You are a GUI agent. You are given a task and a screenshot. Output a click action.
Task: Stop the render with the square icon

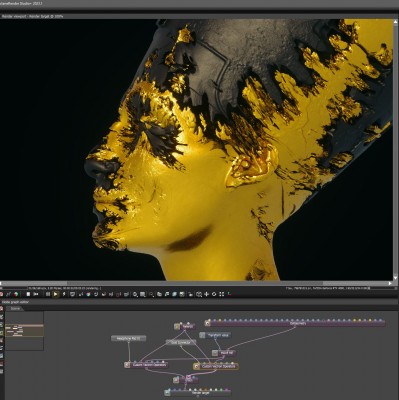[x=28, y=294]
